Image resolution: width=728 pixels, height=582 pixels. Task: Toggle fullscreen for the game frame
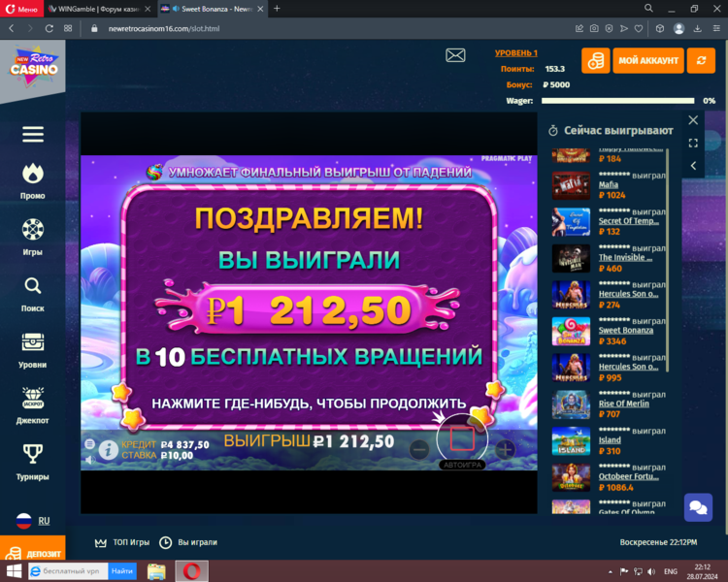(x=693, y=143)
